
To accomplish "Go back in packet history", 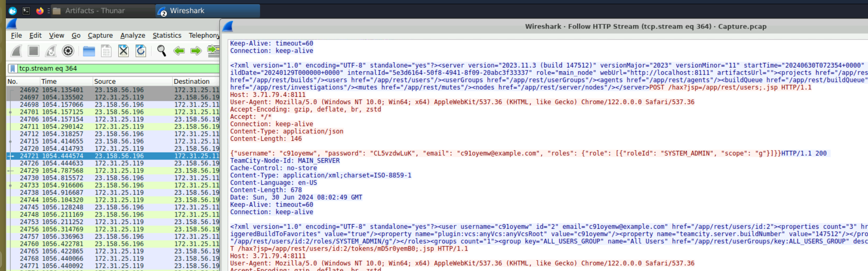I will click(179, 51).
